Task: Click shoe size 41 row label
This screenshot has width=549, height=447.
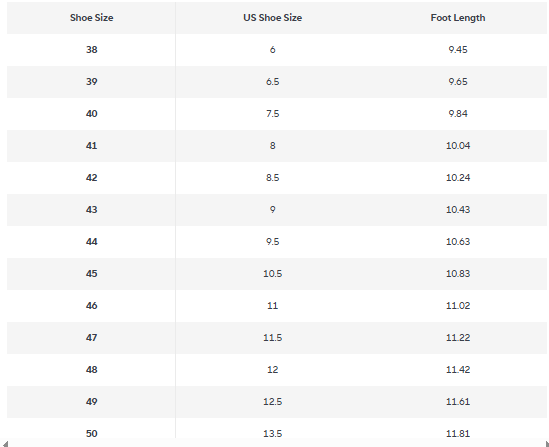Action: (91, 146)
